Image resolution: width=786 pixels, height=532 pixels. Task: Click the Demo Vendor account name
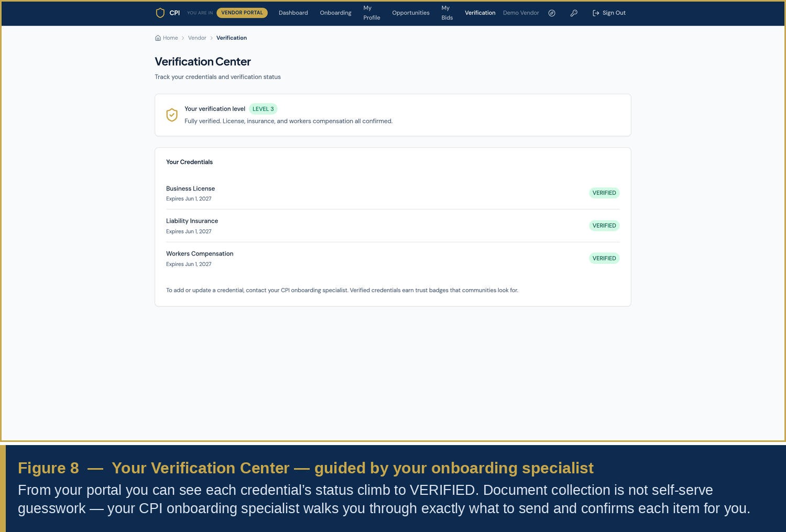tap(521, 13)
